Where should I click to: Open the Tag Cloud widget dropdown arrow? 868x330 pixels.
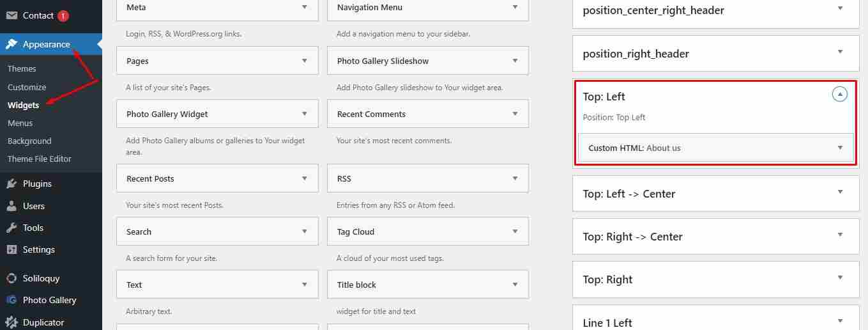coord(515,232)
